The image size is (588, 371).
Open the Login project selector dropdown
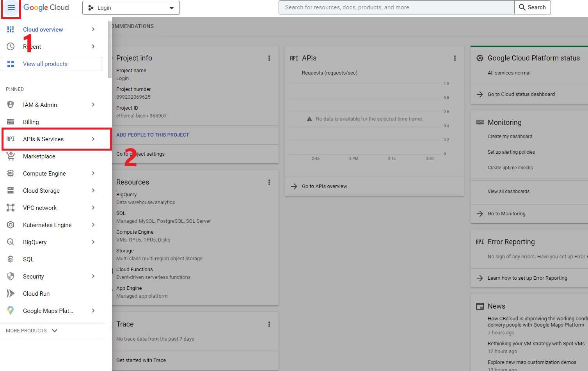(131, 8)
